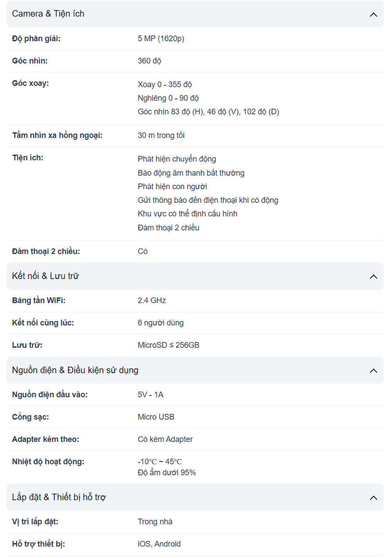
Task: Click the Nhiệt độ hoạt động label
Action: (48, 462)
